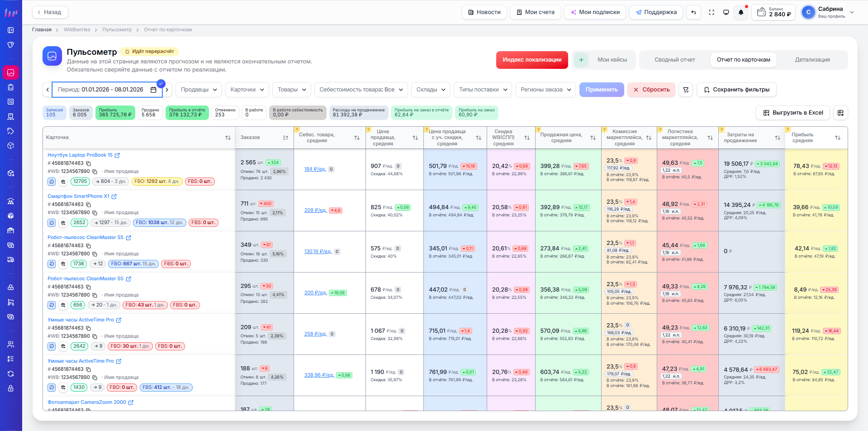The height and width of the screenshot is (431, 868).
Task: Go to next period arrow
Action: coord(167,90)
